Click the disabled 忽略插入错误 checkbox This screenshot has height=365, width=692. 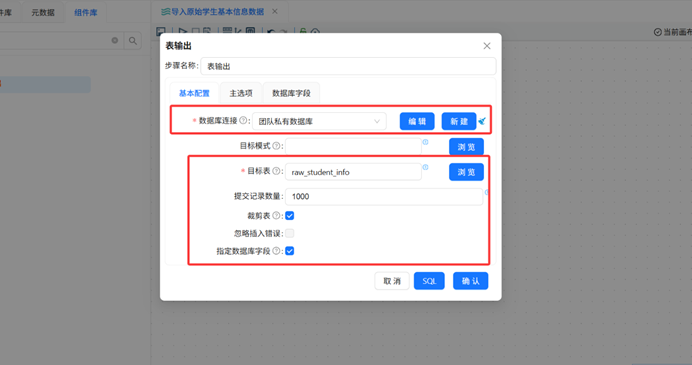tap(290, 233)
